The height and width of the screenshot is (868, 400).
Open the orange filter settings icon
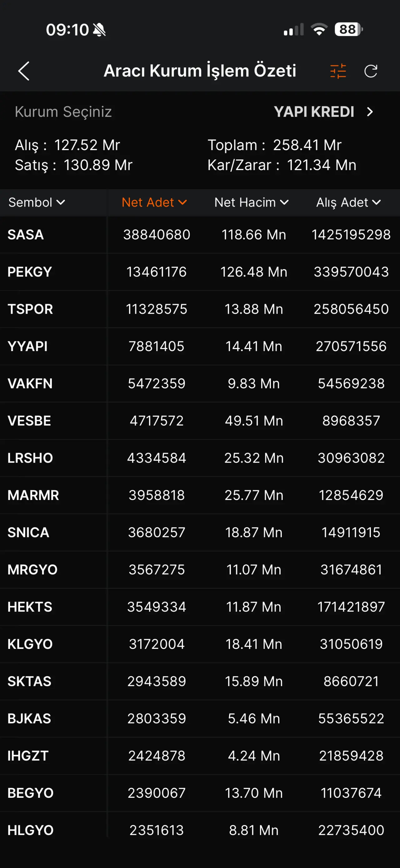[x=338, y=71]
